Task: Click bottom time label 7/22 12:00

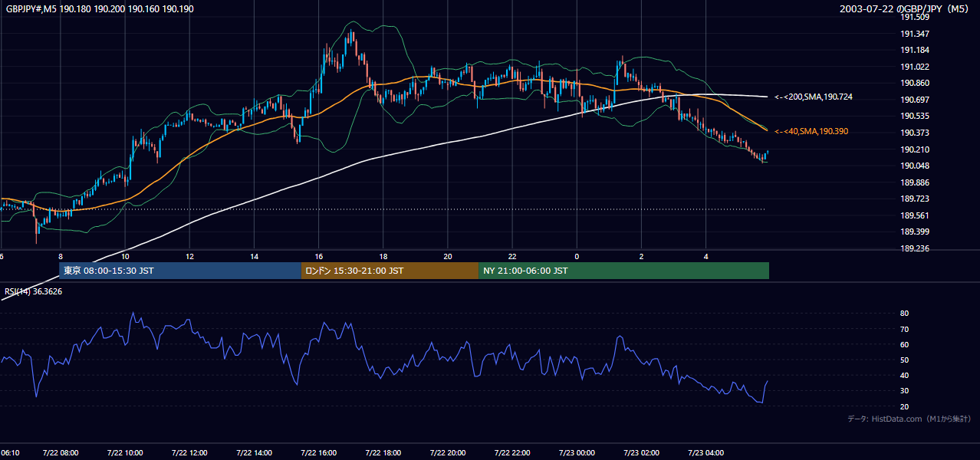Action: [189, 453]
